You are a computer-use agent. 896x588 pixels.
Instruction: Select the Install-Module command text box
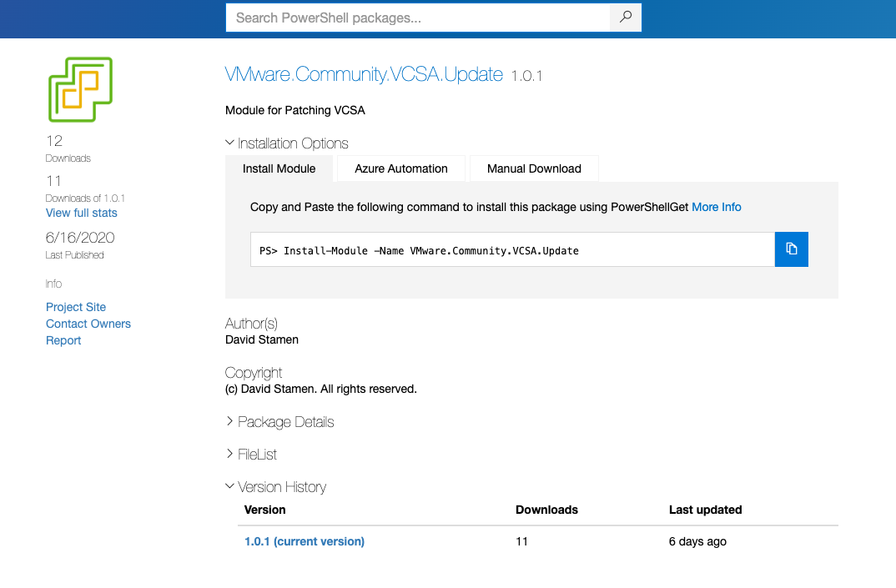tap(512, 249)
